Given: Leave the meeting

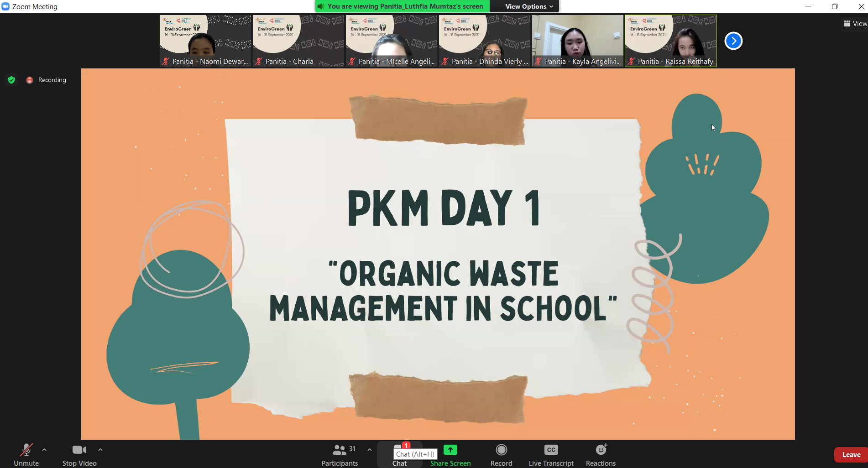Looking at the screenshot, I should pyautogui.click(x=851, y=454).
